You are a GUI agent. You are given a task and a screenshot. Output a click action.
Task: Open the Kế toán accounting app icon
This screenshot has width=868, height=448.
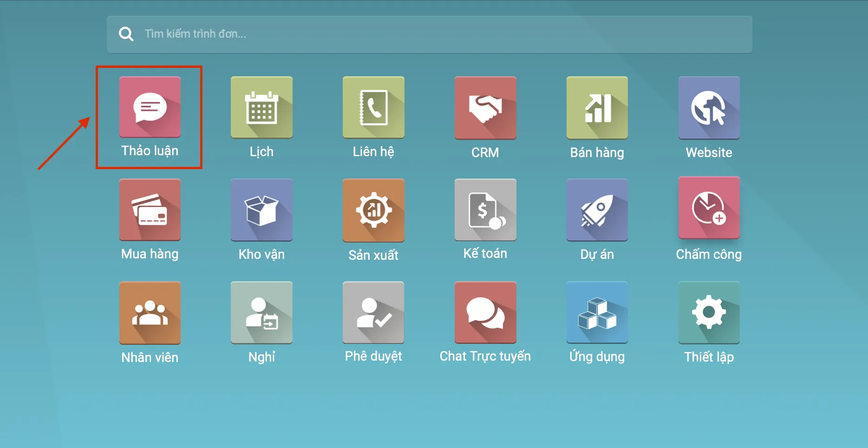485,210
